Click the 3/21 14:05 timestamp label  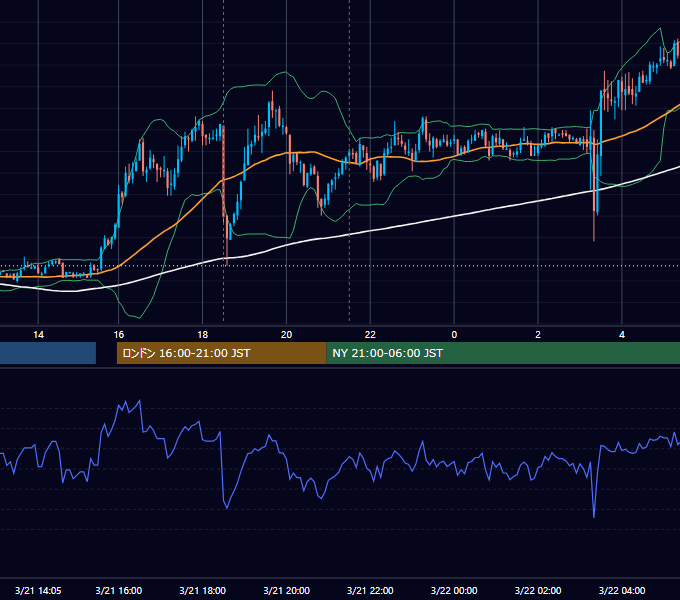(x=38, y=590)
